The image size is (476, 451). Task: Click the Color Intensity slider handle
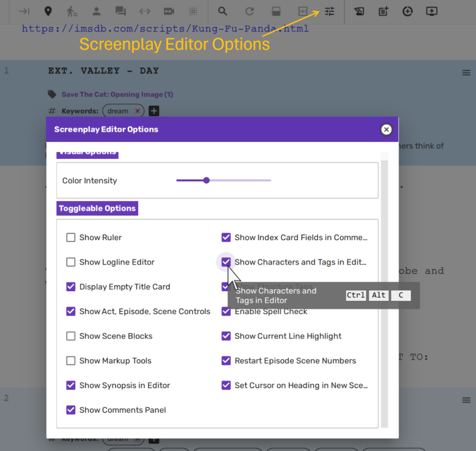point(206,180)
